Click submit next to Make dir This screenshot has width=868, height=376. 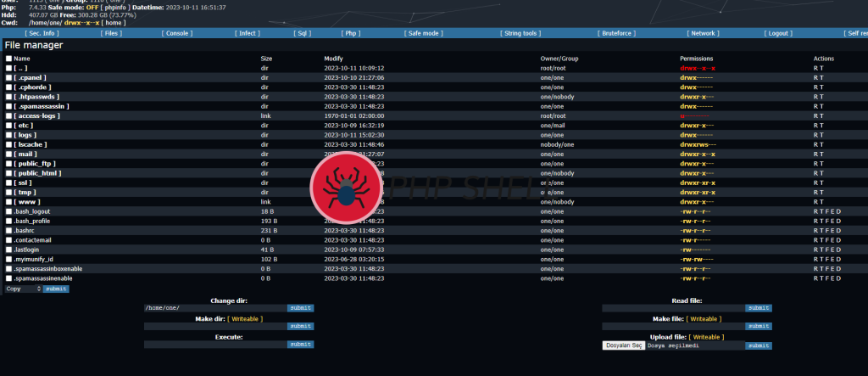coord(300,326)
